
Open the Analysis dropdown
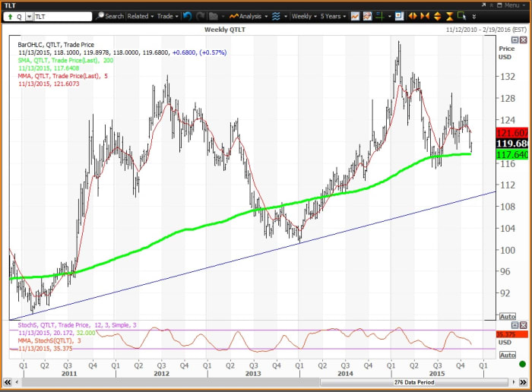coord(247,15)
